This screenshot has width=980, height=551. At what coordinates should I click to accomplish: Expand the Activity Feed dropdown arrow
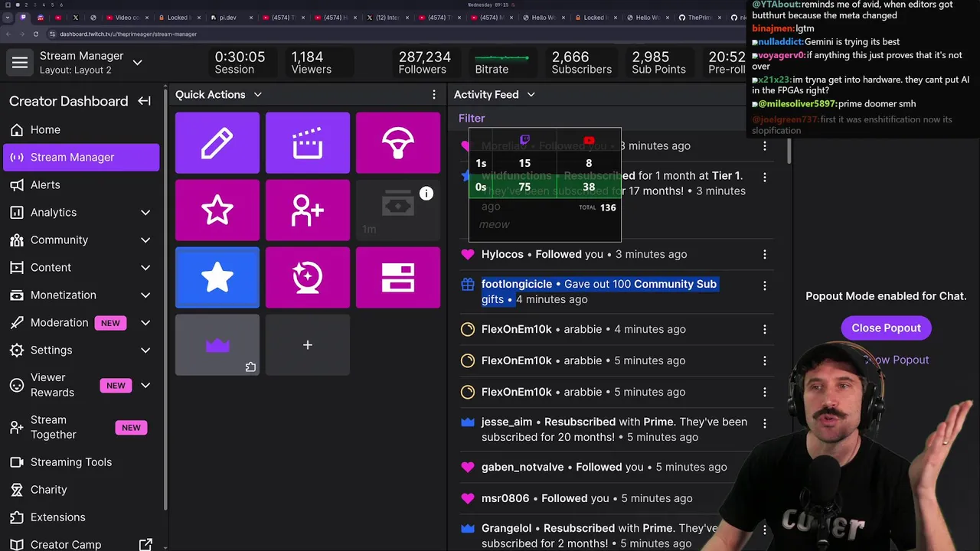click(531, 94)
